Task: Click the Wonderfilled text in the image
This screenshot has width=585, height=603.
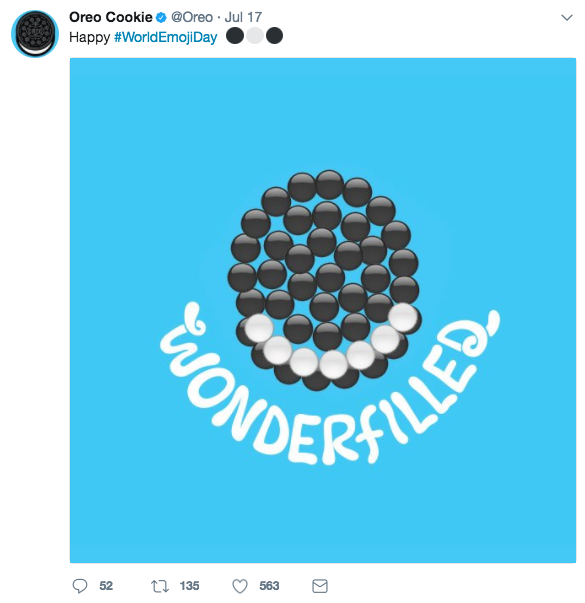Action: (329, 388)
